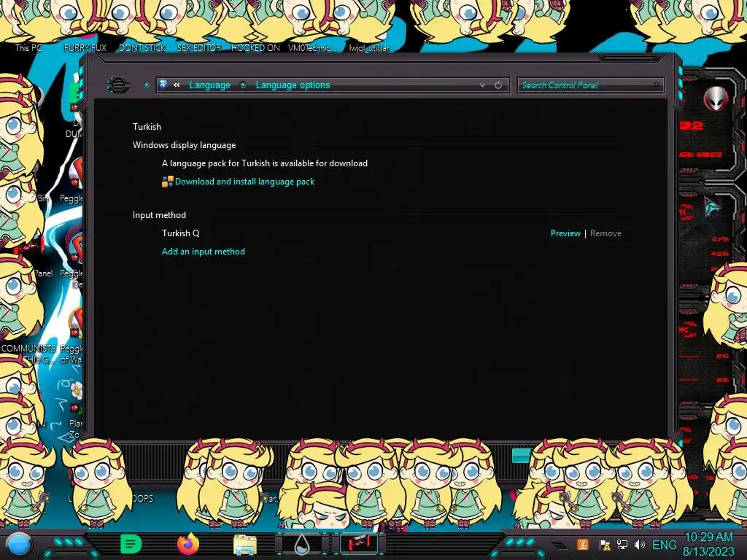Refresh the Language options page
The height and width of the screenshot is (560, 747).
498,85
